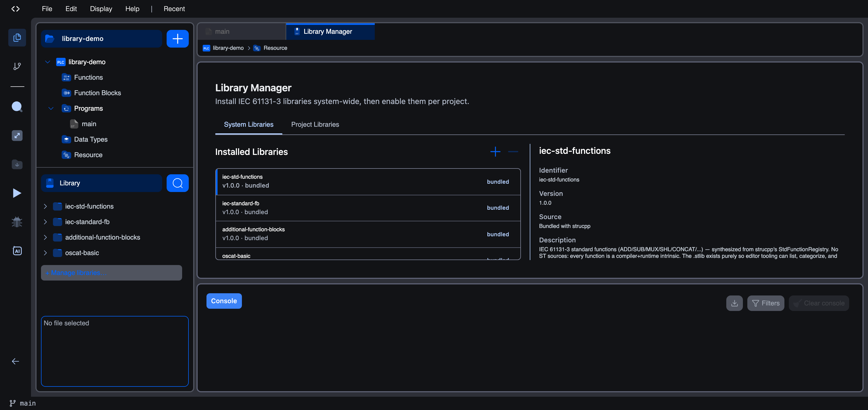Image resolution: width=868 pixels, height=410 pixels.
Task: Open the Display menu
Action: [x=101, y=9]
